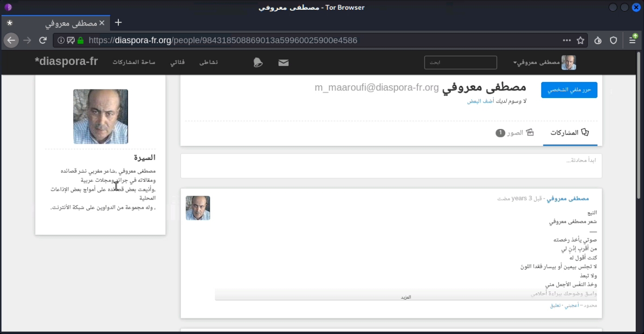This screenshot has height=334, width=644.
Task: Select the المشاركات posts tab
Action: coord(570,133)
